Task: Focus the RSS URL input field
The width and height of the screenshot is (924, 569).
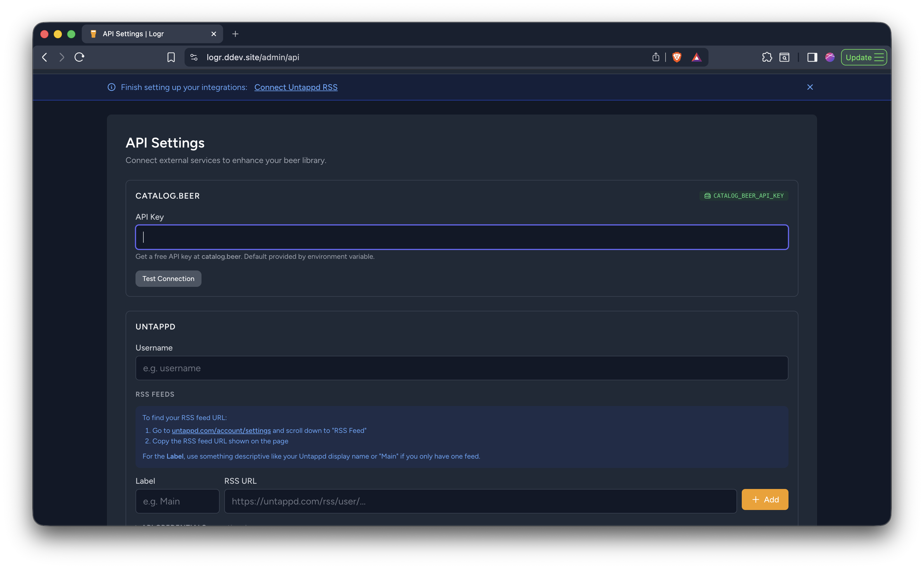Action: tap(480, 501)
